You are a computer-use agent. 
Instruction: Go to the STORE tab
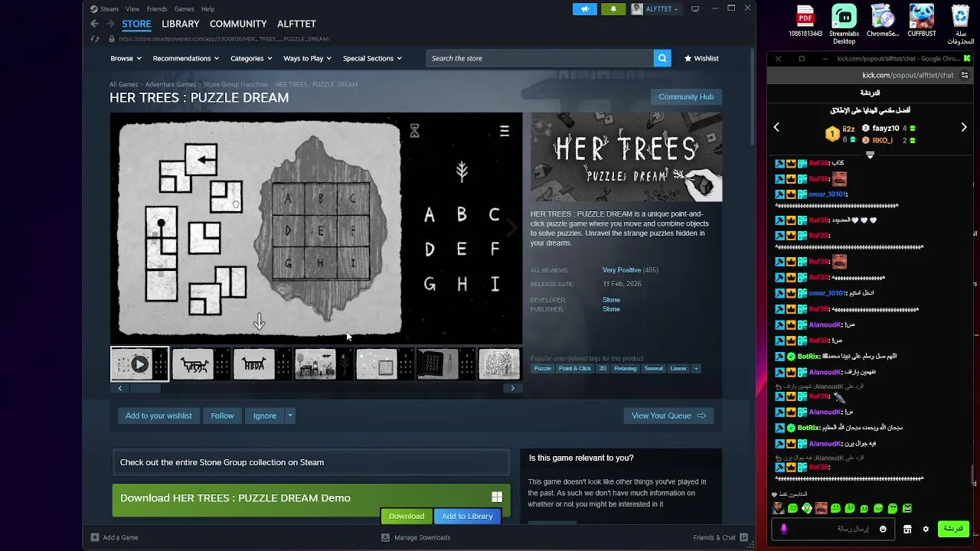click(137, 24)
